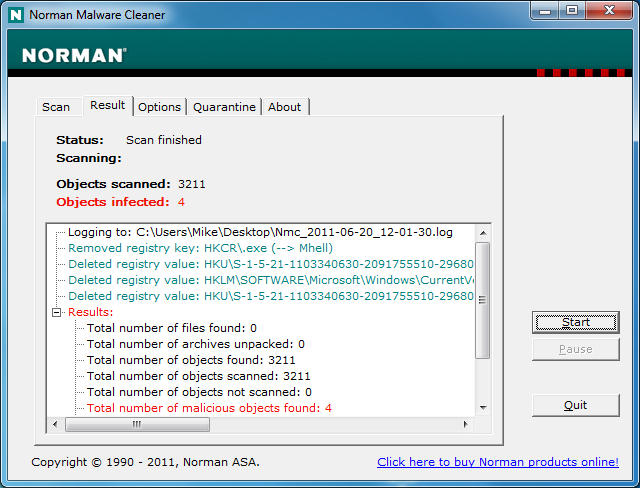Viewport: 640px width, 488px height.
Task: Select 'Total number of files found: 0'
Action: 172,328
